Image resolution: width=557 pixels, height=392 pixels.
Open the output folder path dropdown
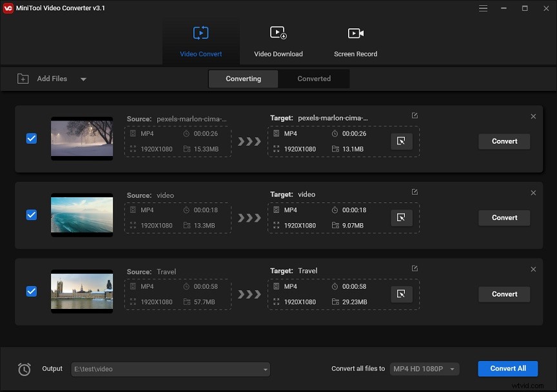coord(266,369)
